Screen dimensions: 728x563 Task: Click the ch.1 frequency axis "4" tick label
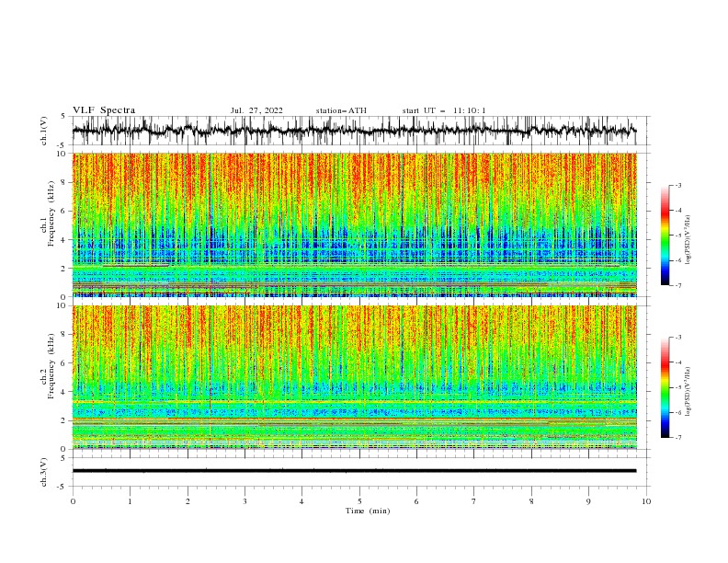(63, 240)
